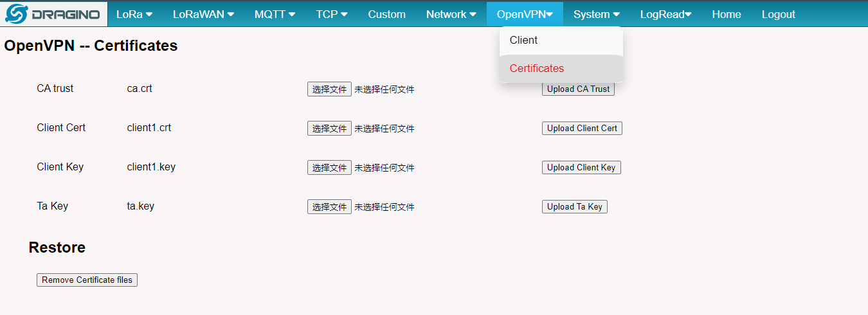Choose a file for CA trust

[329, 89]
